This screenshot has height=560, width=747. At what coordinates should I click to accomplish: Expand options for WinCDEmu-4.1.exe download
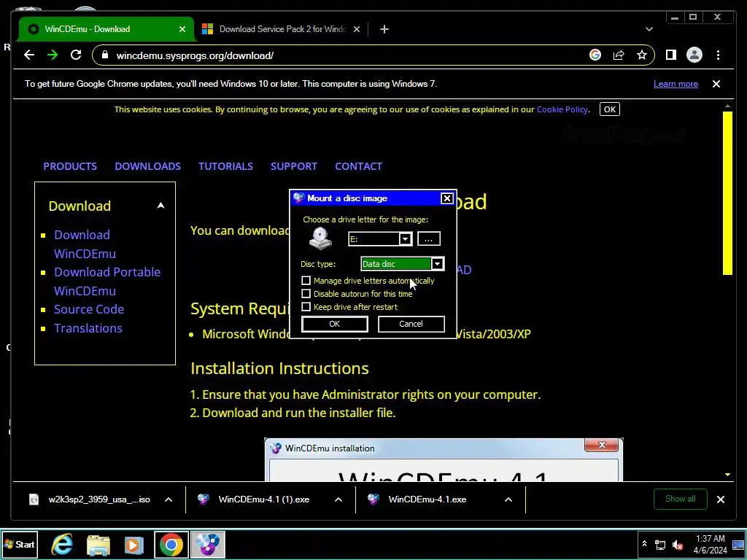point(508,499)
